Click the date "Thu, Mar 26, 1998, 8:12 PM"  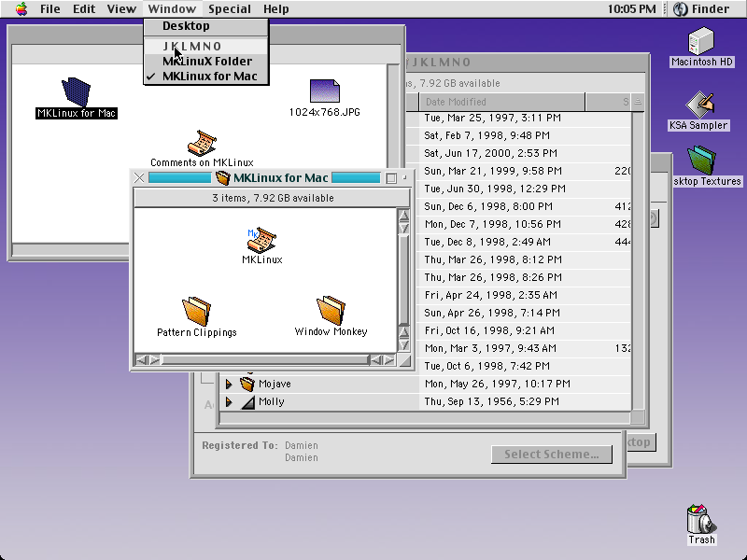coord(493,259)
